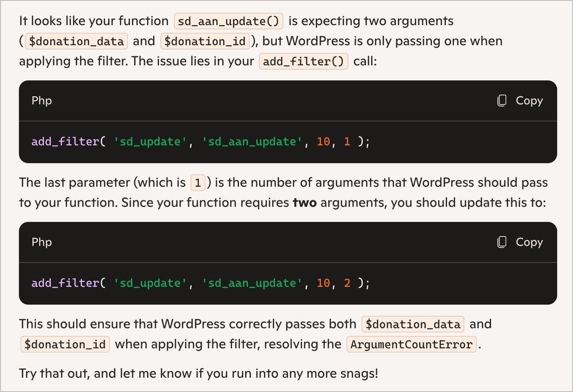The width and height of the screenshot is (573, 392).
Task: Click the orange 2 argument in the second snippet
Action: [x=347, y=283]
